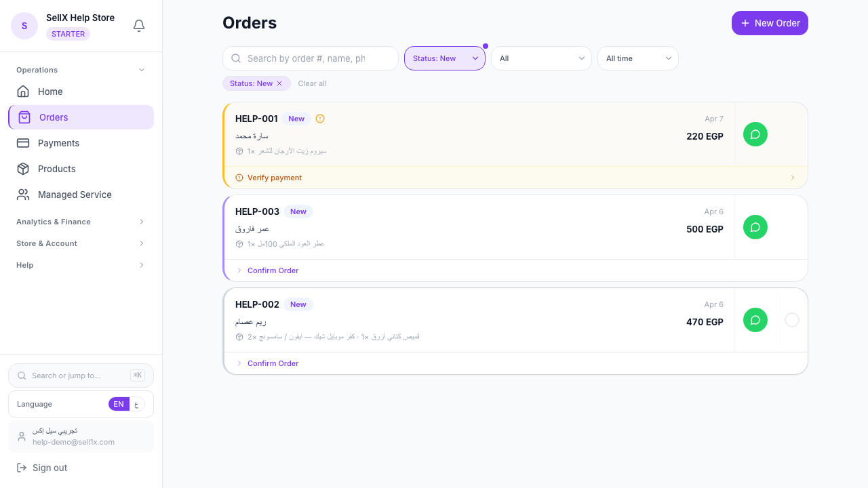868x488 pixels.
Task: Click the Home icon in sidebar
Action: tap(23, 91)
